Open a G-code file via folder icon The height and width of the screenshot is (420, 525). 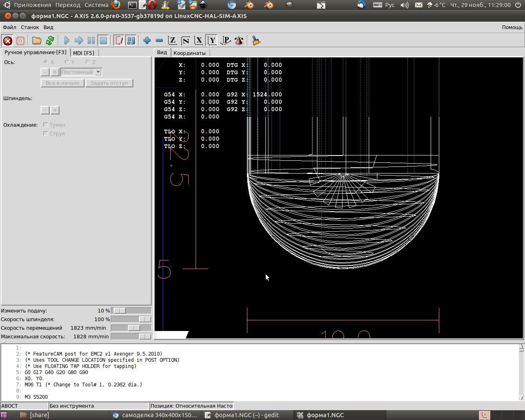click(37, 41)
